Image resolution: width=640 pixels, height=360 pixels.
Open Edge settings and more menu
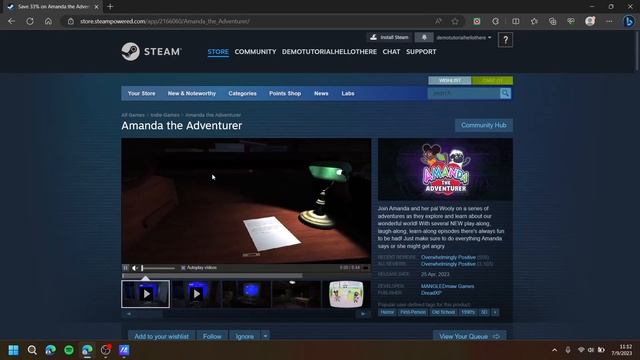click(x=609, y=21)
